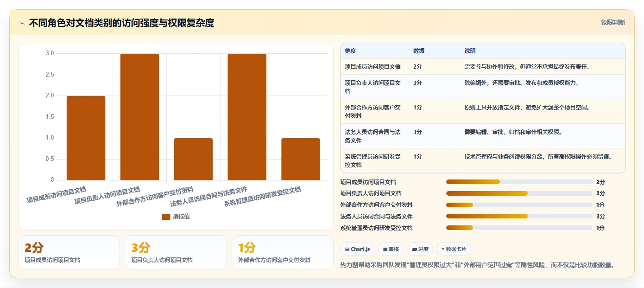Click the 表格 chip
The width and height of the screenshot is (644, 288).
point(391,249)
